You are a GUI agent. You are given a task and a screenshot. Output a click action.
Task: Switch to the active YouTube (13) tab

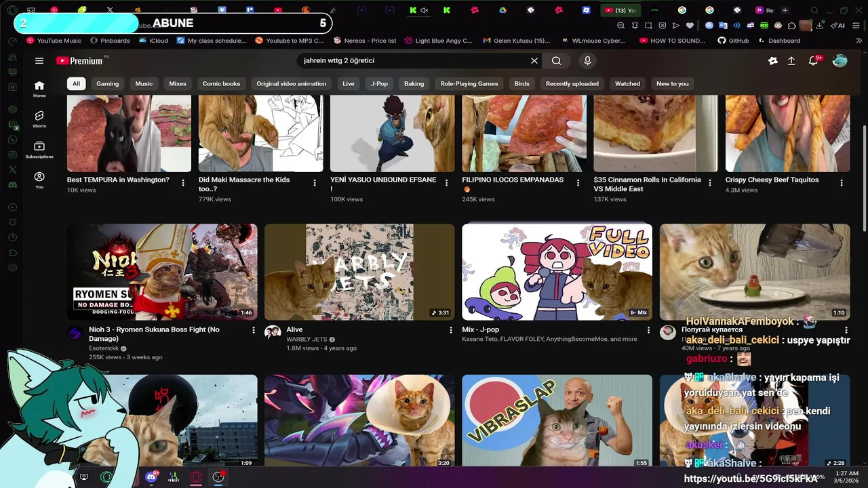click(620, 10)
